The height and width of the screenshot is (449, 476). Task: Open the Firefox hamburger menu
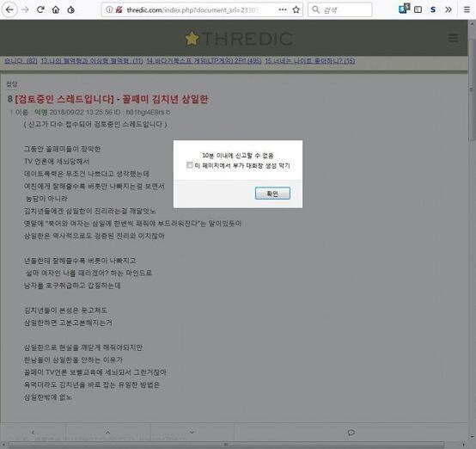tap(467, 9)
